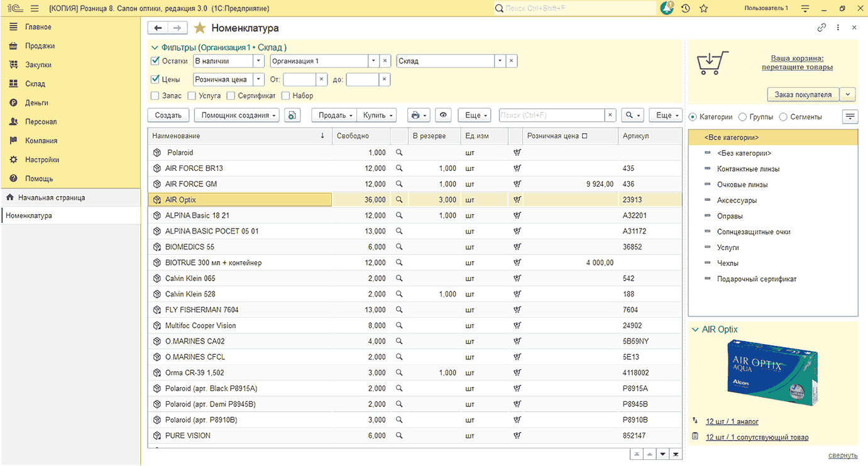
Task: Open the 12 шт / 1 аналог link
Action: coord(732,421)
